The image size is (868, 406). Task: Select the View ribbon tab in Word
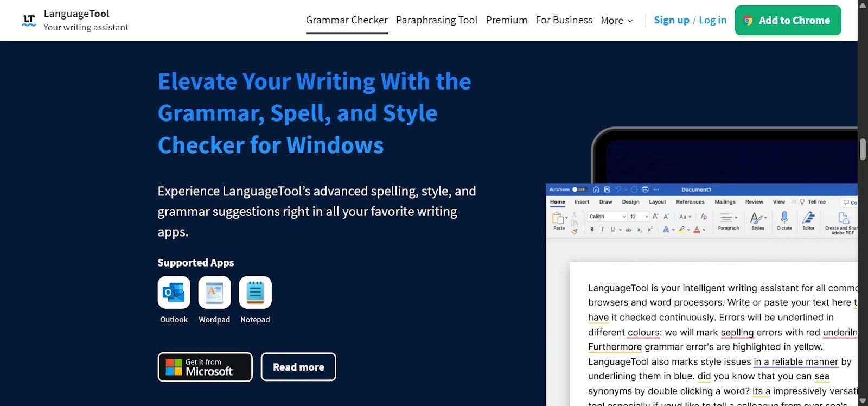coord(779,202)
